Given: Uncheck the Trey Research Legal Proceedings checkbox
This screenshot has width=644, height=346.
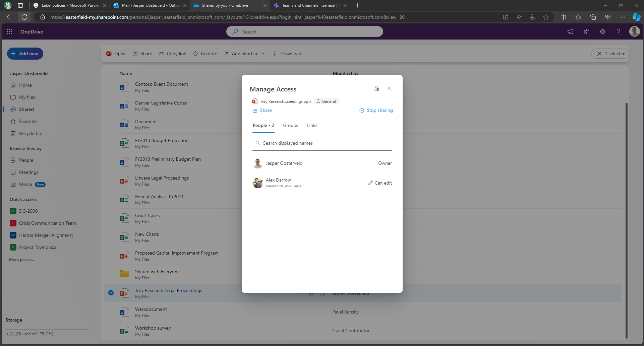Looking at the screenshot, I should [111, 293].
